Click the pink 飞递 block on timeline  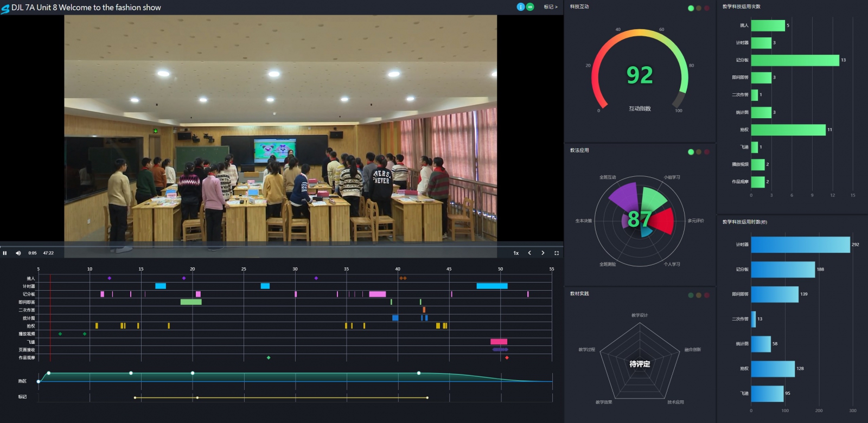click(x=499, y=342)
